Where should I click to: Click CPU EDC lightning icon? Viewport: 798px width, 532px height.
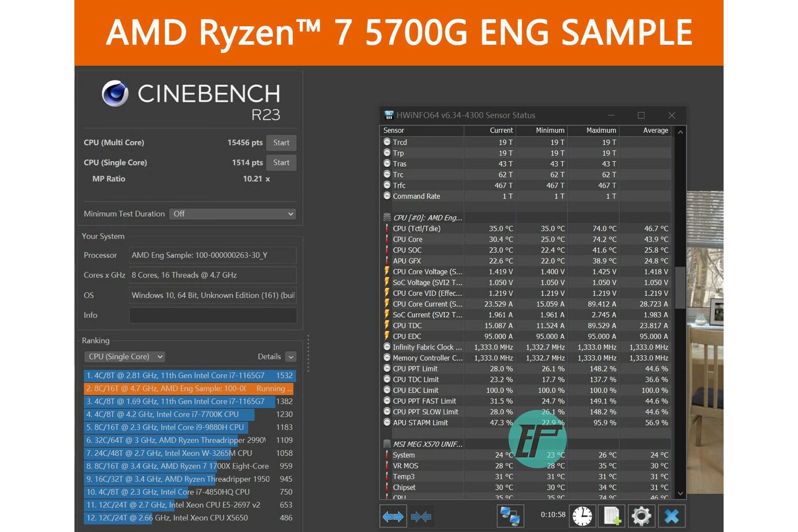[x=387, y=336]
